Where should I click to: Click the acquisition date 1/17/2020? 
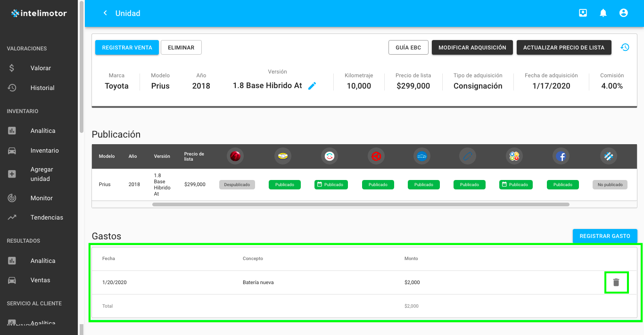pos(551,86)
